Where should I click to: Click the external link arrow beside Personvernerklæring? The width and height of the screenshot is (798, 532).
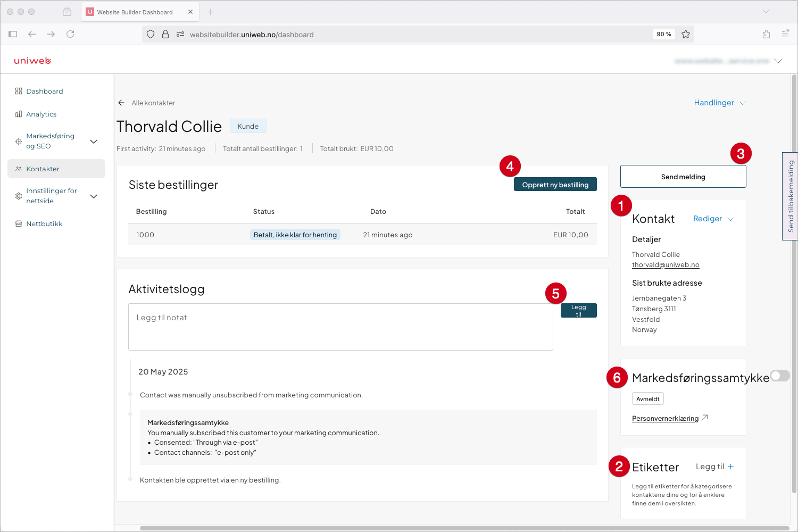[x=704, y=418]
